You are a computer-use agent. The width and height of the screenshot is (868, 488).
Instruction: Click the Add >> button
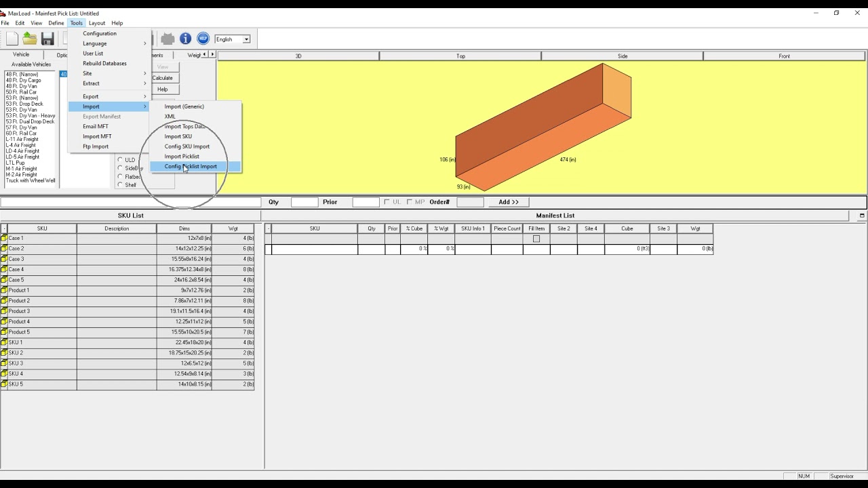[x=509, y=202]
